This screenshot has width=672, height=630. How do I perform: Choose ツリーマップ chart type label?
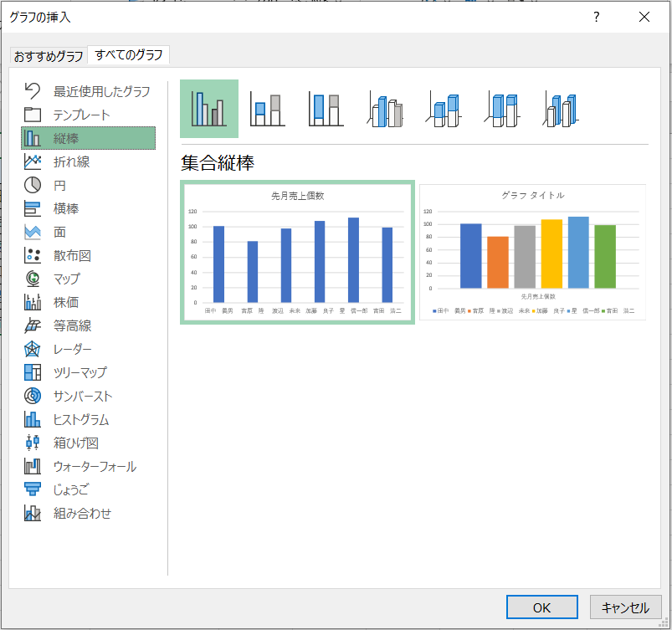click(80, 372)
